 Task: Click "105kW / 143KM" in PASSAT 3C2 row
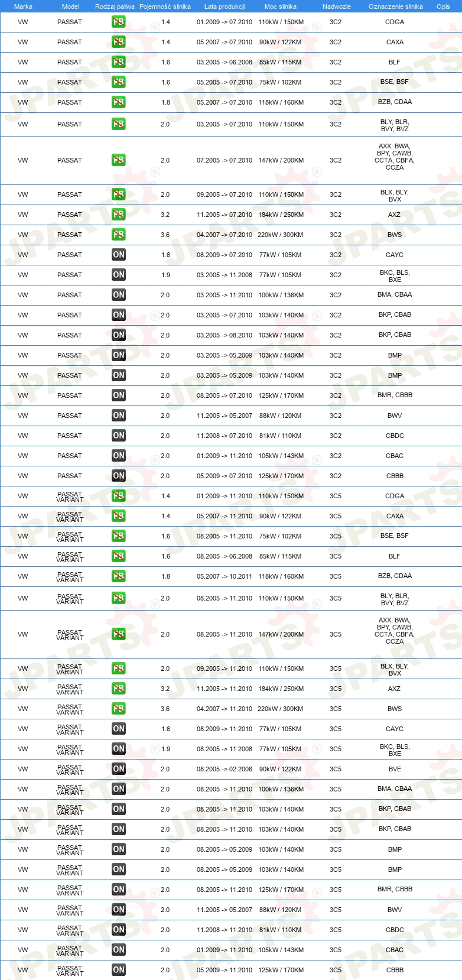pyautogui.click(x=281, y=456)
